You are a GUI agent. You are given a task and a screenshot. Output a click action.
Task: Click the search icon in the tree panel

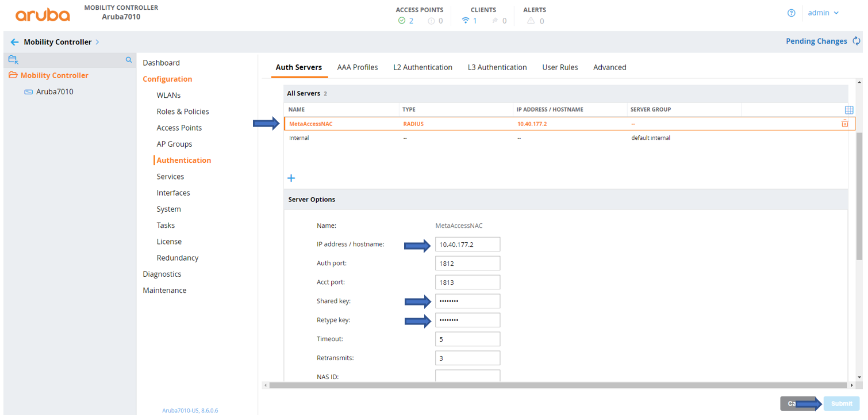pyautogui.click(x=129, y=60)
